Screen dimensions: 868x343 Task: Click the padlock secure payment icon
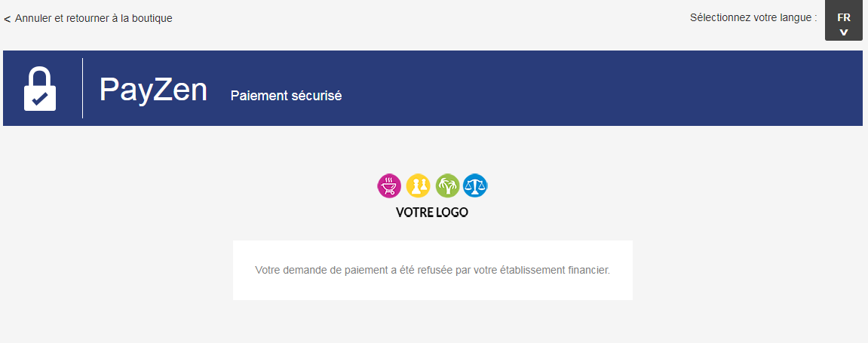click(40, 88)
